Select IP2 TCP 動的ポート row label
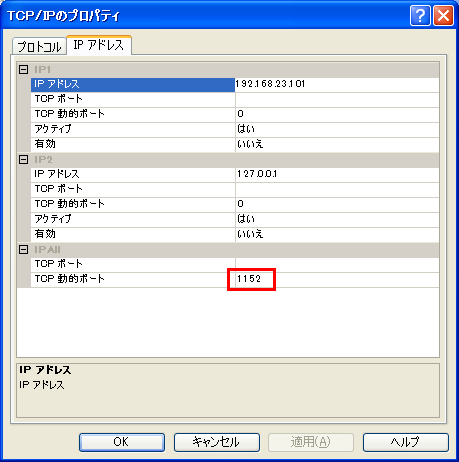459x462 pixels. 133,204
